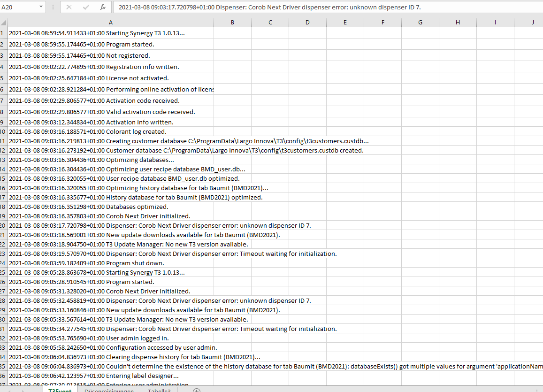The image size is (543, 392).
Task: Select column G by its header
Action: pos(420,23)
